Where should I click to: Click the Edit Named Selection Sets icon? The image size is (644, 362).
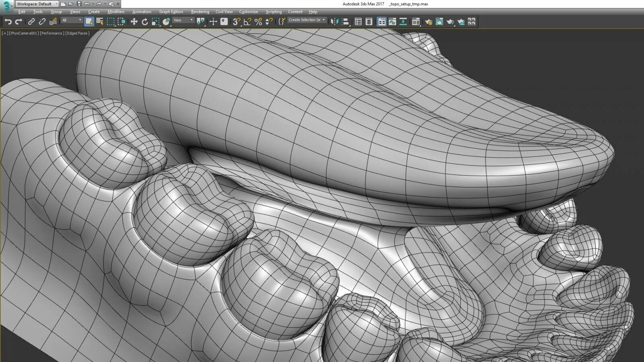(282, 22)
